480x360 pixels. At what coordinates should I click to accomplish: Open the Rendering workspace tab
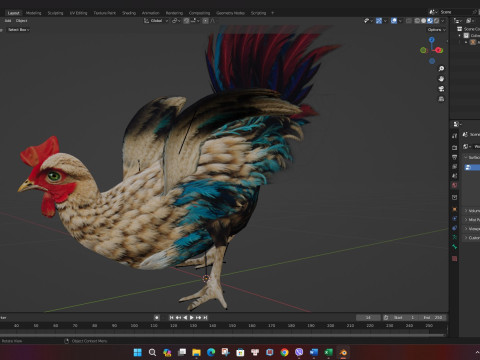click(174, 13)
